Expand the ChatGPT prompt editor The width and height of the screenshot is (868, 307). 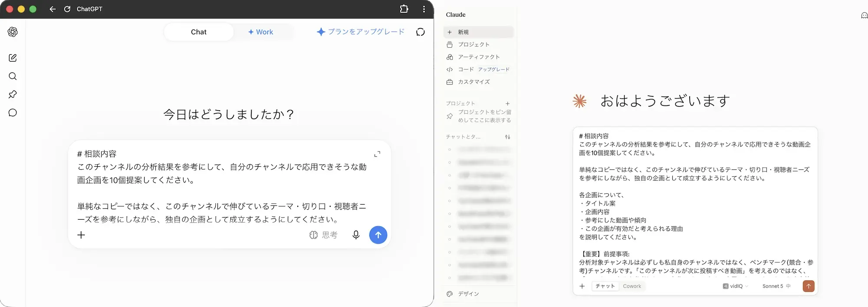(x=377, y=154)
